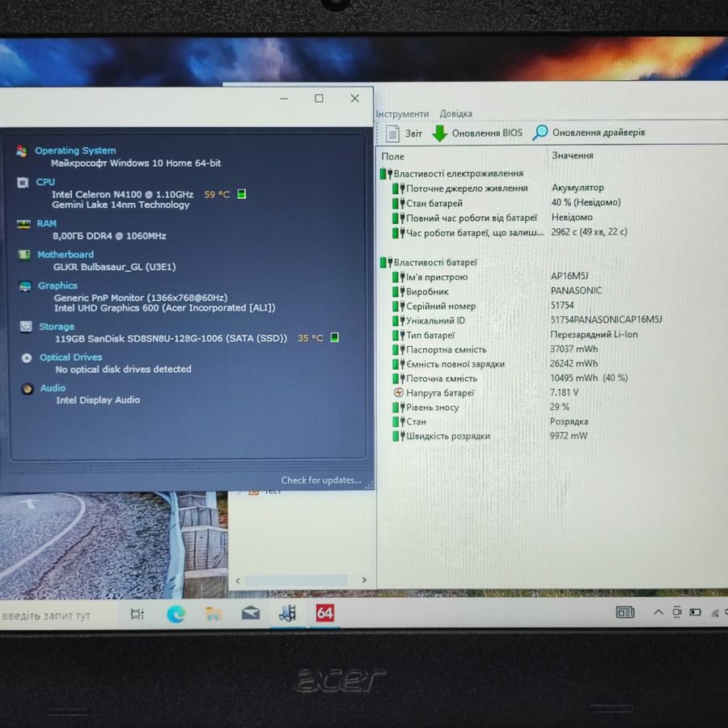Show hidden system tray icons

[x=658, y=612]
